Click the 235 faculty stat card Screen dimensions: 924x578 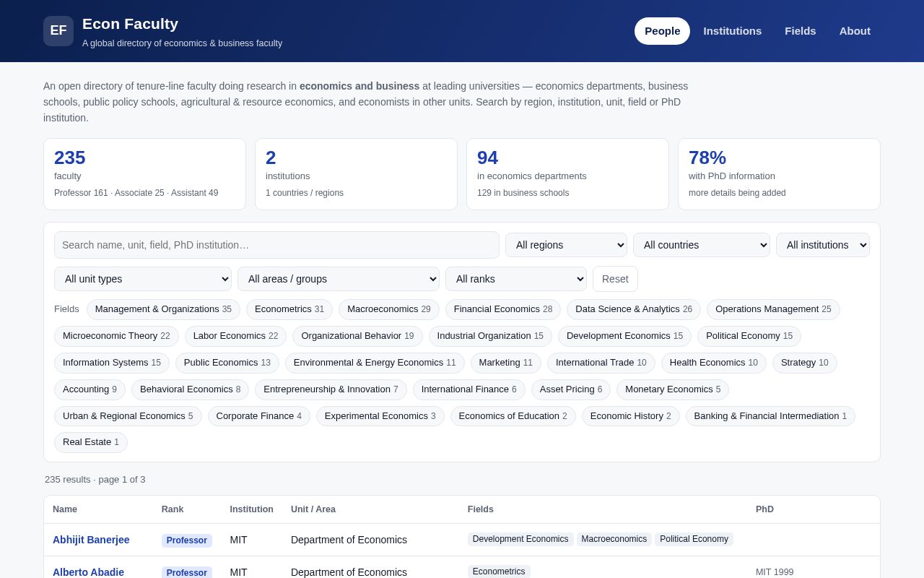point(144,174)
